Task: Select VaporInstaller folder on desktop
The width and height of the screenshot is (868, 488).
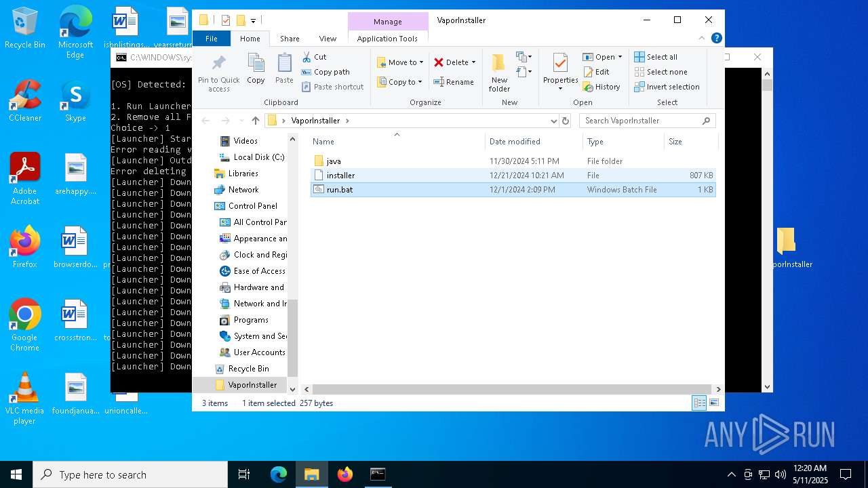Action: (787, 247)
